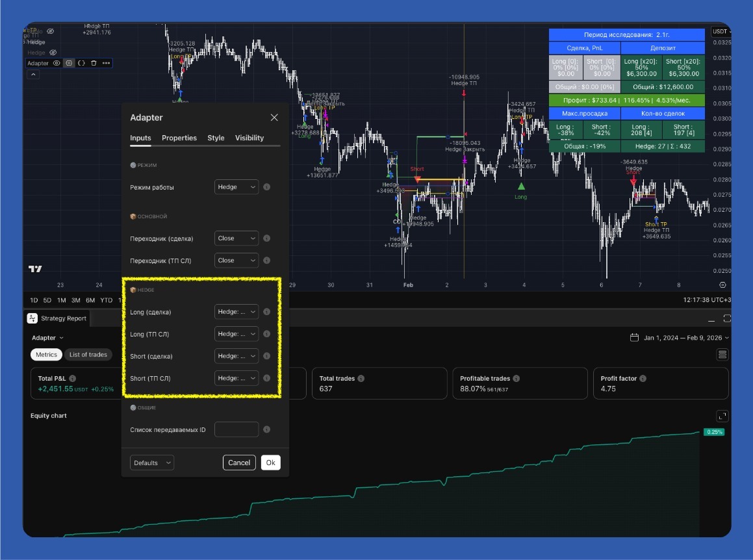Open Adapter source code braces icon

tap(82, 63)
